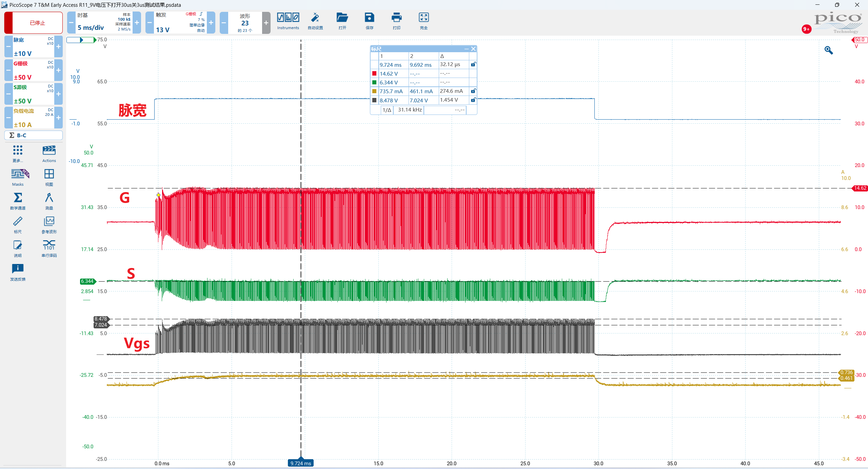The image size is (868, 469).
Task: Click the 9.724 ms time ruler handle
Action: [301, 463]
